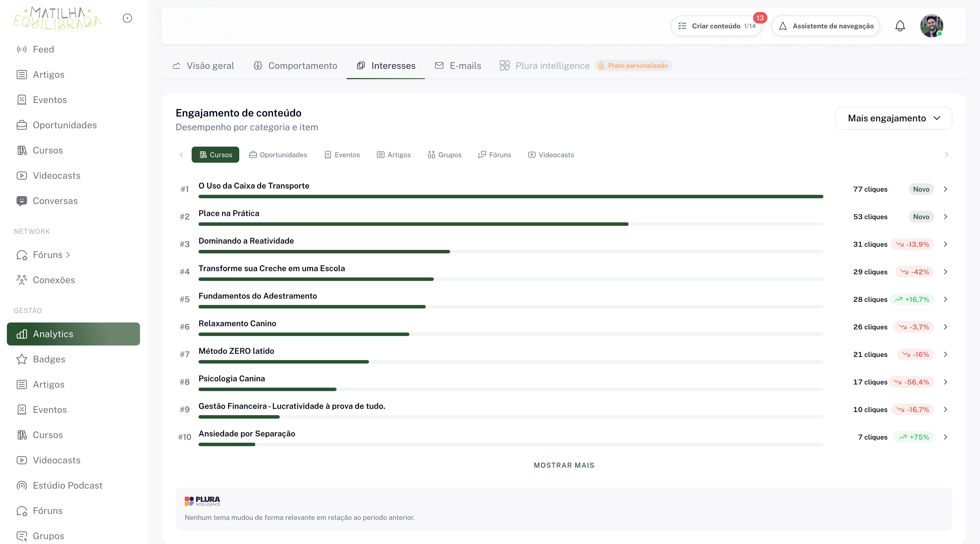Switch to the E-mails tab
The height and width of the screenshot is (544, 980).
coord(458,66)
